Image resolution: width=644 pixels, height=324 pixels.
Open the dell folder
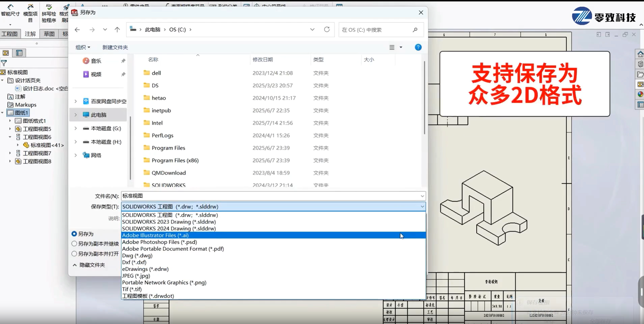(156, 73)
